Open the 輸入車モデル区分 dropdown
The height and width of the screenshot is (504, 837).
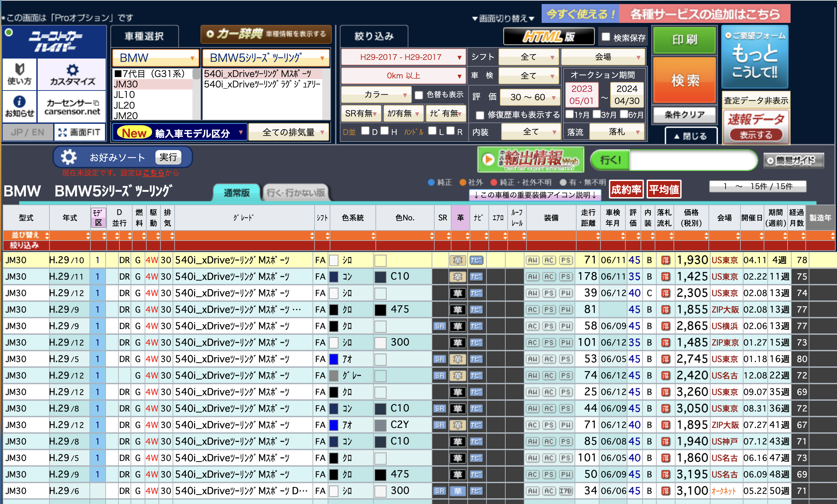point(180,133)
